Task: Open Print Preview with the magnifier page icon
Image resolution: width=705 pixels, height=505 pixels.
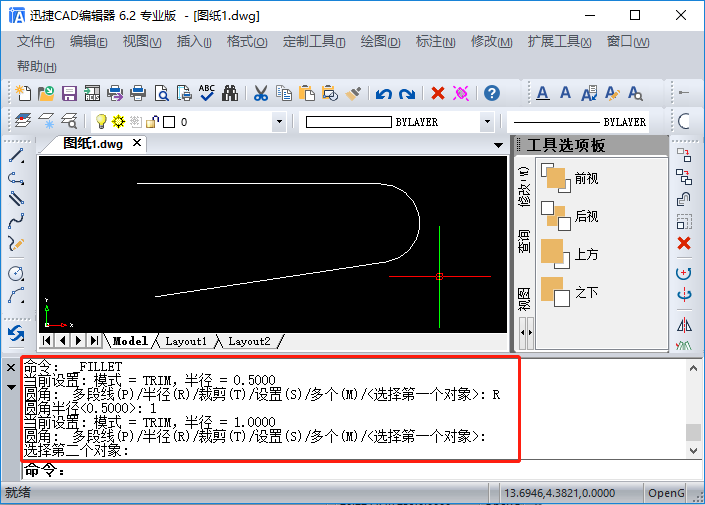Action: pyautogui.click(x=161, y=94)
